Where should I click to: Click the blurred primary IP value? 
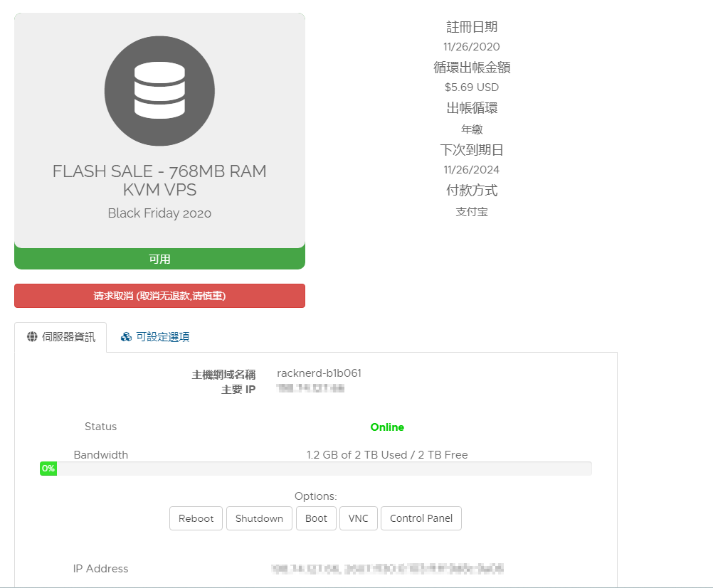(x=310, y=388)
